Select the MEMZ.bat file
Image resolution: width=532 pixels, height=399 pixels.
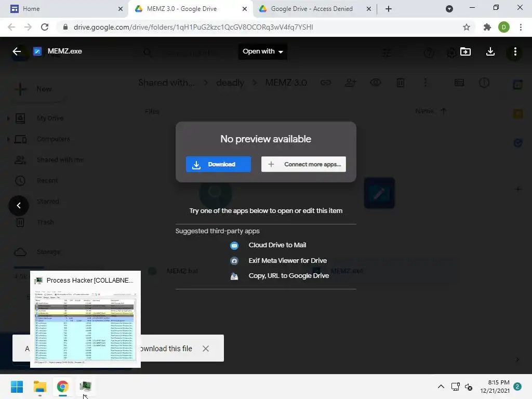pos(182,271)
